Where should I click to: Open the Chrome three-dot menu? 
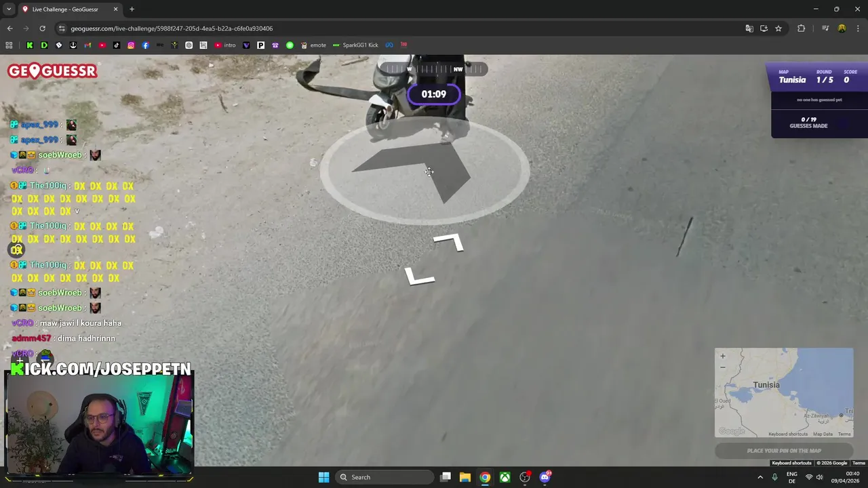pos(857,28)
